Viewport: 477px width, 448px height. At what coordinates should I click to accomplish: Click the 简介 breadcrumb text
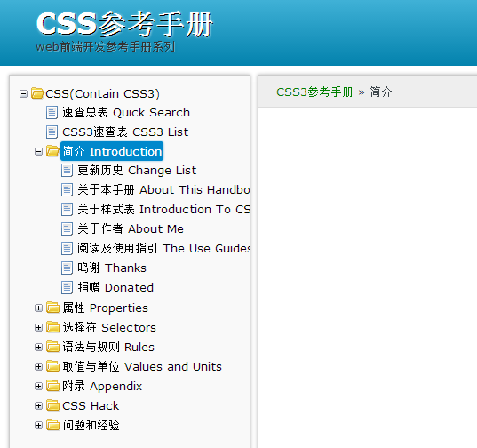pyautogui.click(x=381, y=92)
